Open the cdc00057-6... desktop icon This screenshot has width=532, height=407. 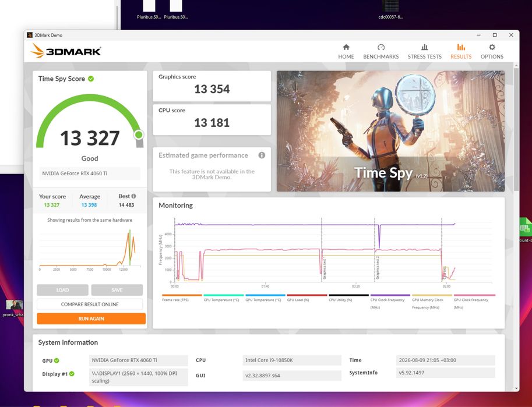pos(390,9)
